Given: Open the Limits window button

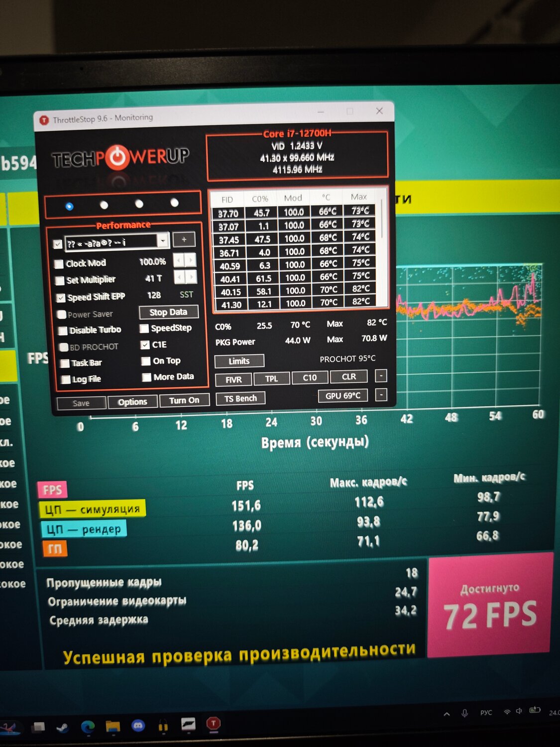Looking at the screenshot, I should point(239,361).
